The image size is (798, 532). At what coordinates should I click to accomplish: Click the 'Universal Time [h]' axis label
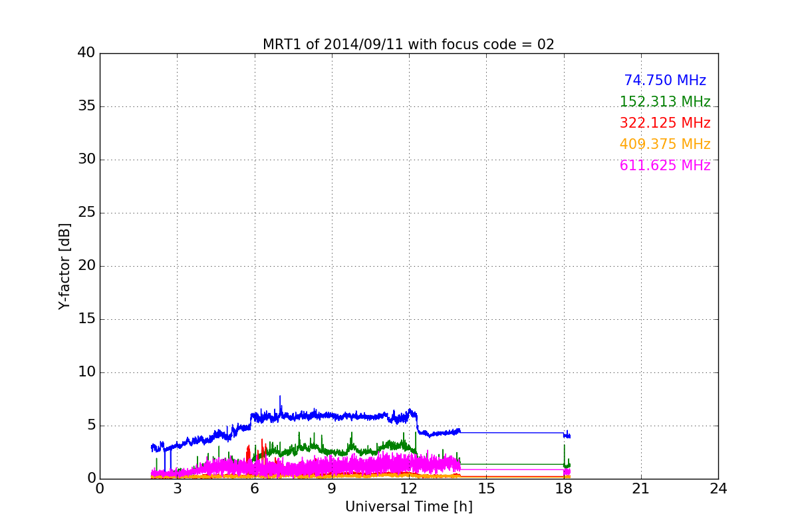pos(409,507)
